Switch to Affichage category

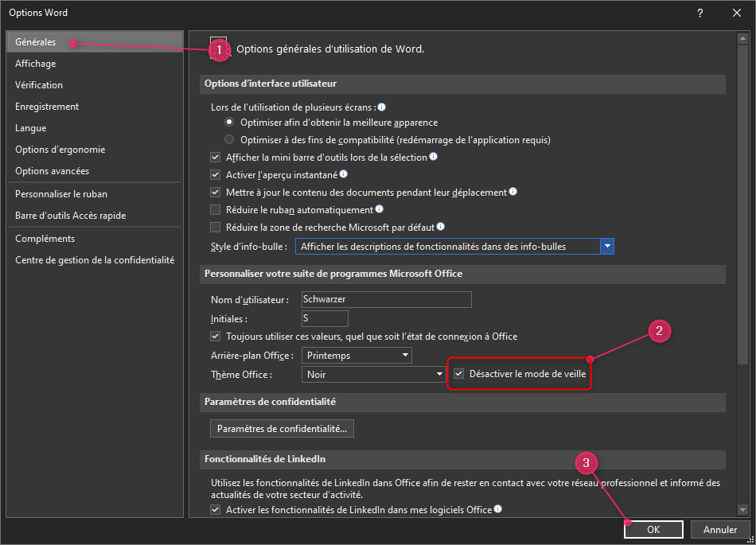point(95,64)
